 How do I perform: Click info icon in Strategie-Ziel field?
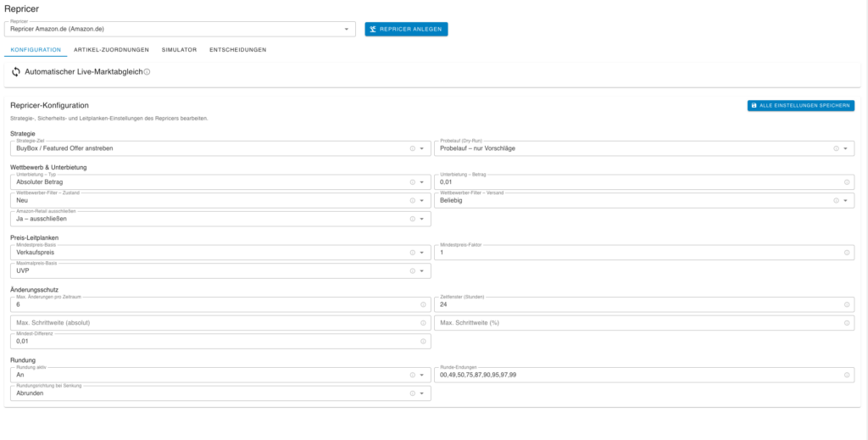413,148
